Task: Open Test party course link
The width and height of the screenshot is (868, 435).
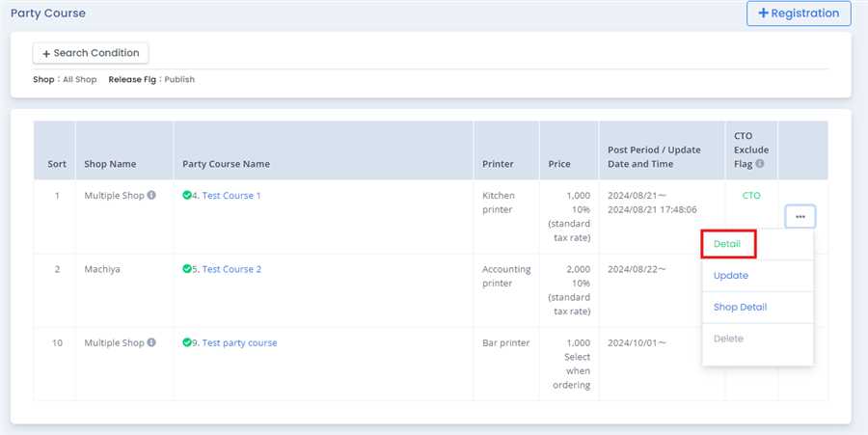Action: pyautogui.click(x=239, y=342)
